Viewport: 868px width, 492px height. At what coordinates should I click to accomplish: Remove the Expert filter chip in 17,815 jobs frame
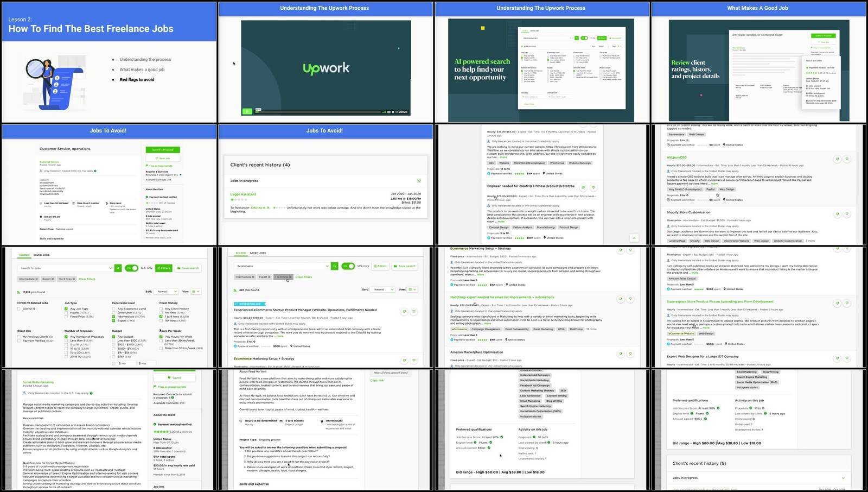(x=53, y=279)
